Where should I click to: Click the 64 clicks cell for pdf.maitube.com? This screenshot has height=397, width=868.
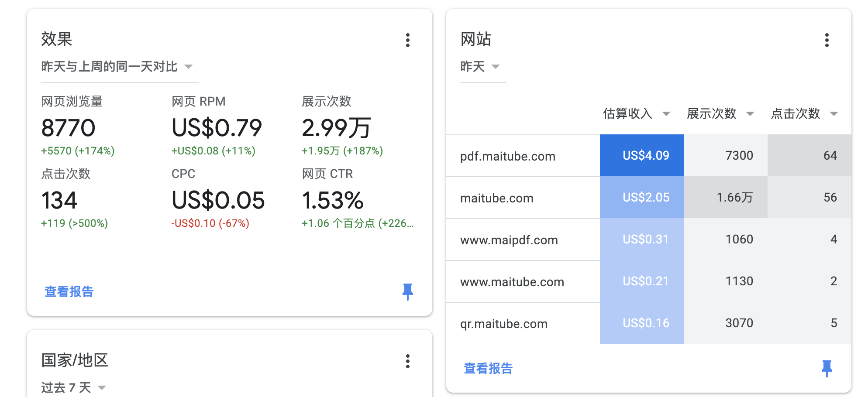tap(809, 155)
